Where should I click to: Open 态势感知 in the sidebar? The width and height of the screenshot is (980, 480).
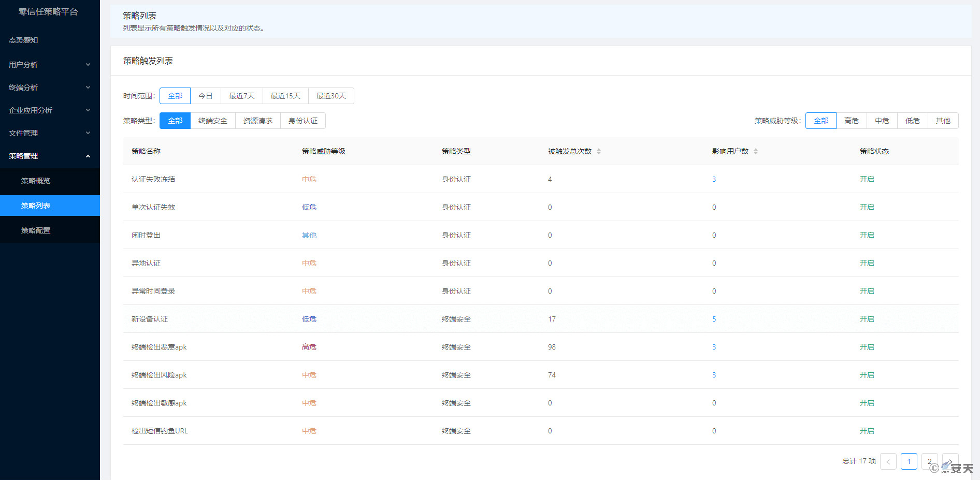click(23, 40)
